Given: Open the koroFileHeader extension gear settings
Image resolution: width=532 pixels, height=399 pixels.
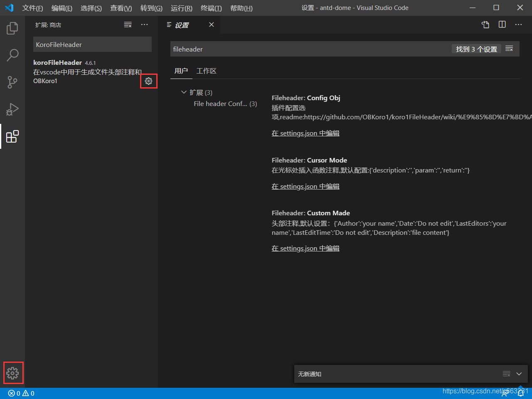Looking at the screenshot, I should tap(148, 81).
